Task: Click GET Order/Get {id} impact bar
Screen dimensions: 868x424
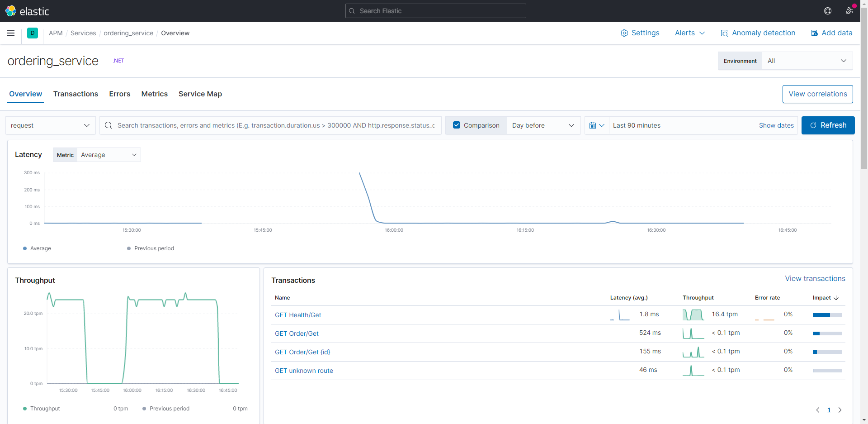Action: point(827,352)
